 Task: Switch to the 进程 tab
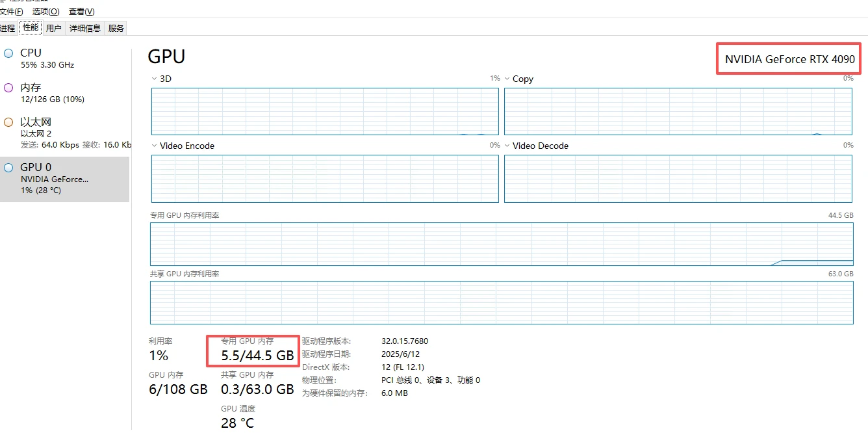tap(8, 28)
